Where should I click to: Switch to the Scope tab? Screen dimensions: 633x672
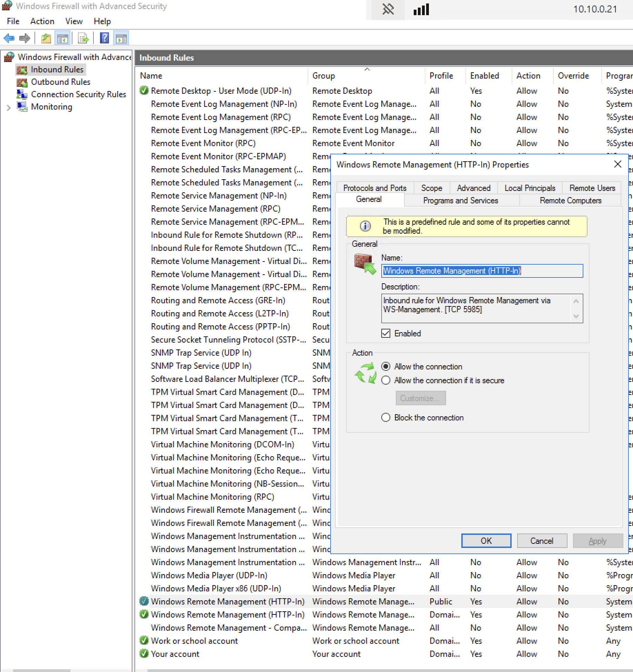coord(432,188)
